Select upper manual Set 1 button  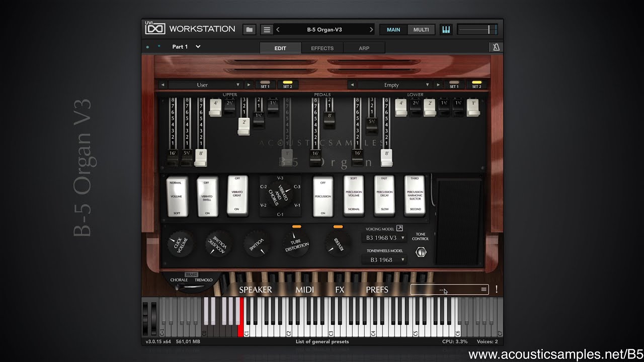tap(265, 84)
